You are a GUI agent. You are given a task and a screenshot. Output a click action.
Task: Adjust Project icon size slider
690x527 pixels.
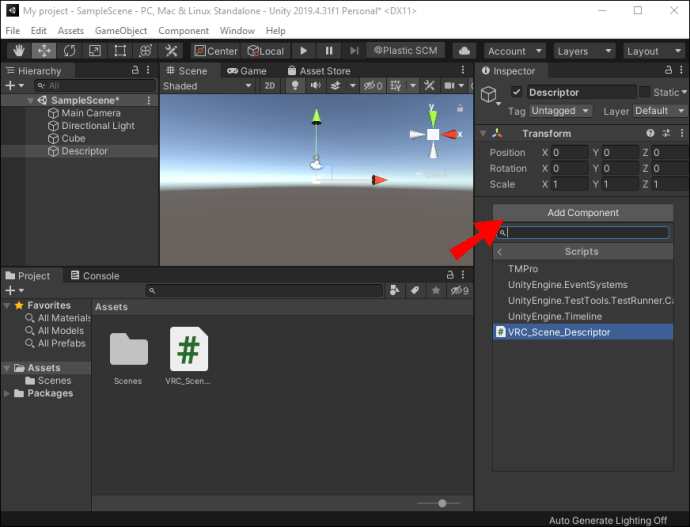442,503
